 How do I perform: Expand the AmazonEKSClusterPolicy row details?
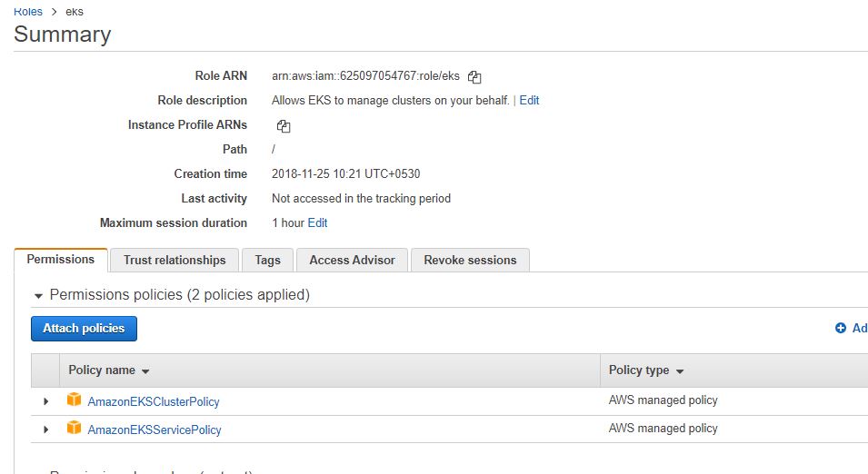coord(46,401)
